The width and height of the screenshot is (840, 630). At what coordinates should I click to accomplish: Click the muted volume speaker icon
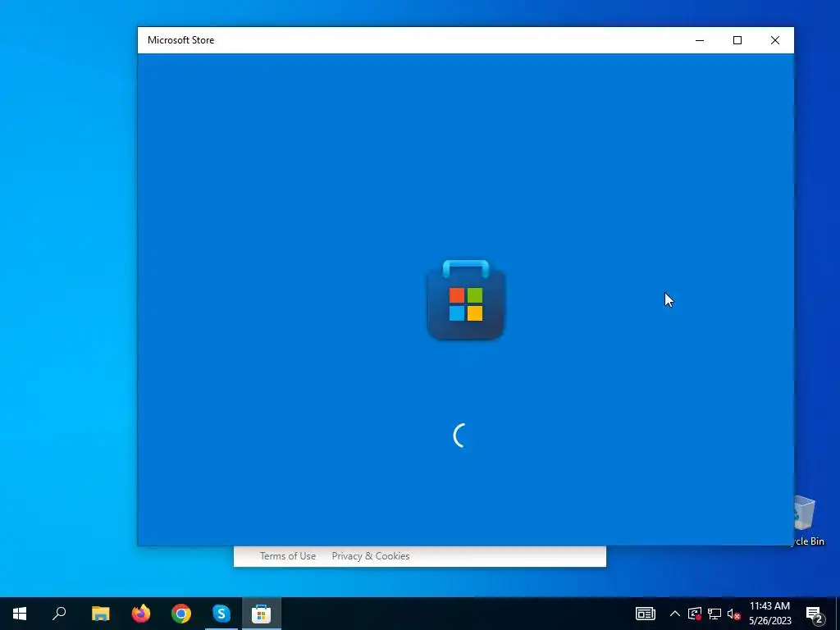[x=733, y=614]
